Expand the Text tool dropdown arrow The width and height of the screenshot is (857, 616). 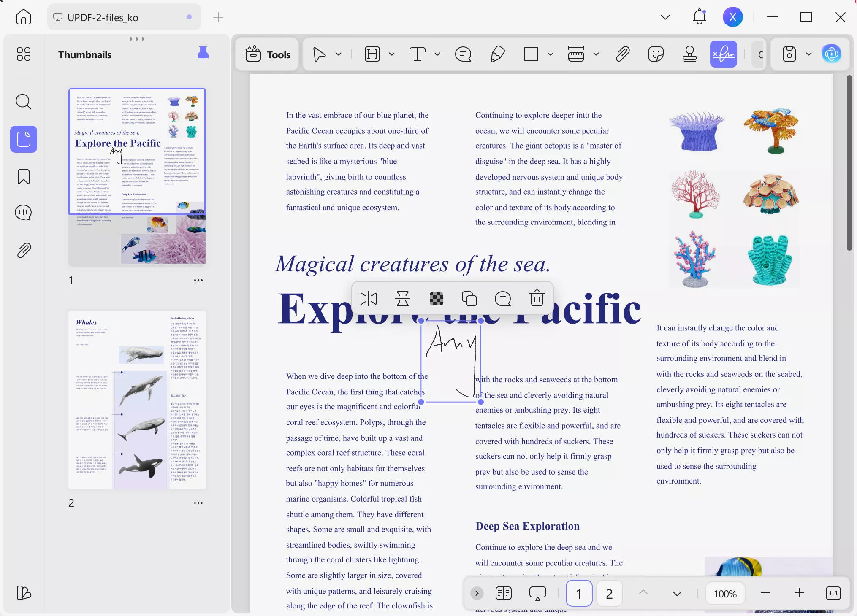point(437,54)
